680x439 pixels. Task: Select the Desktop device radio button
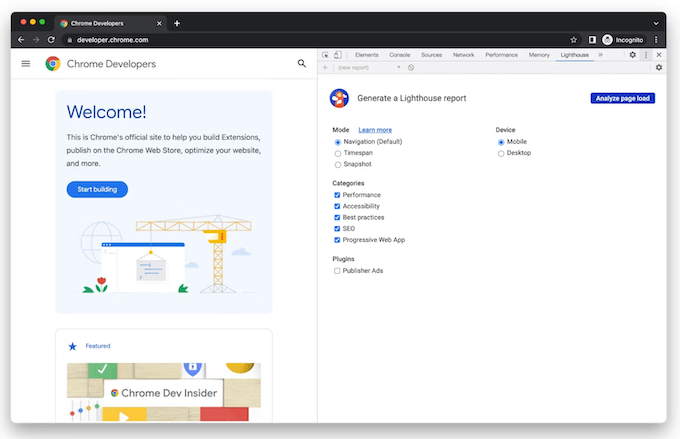click(501, 153)
